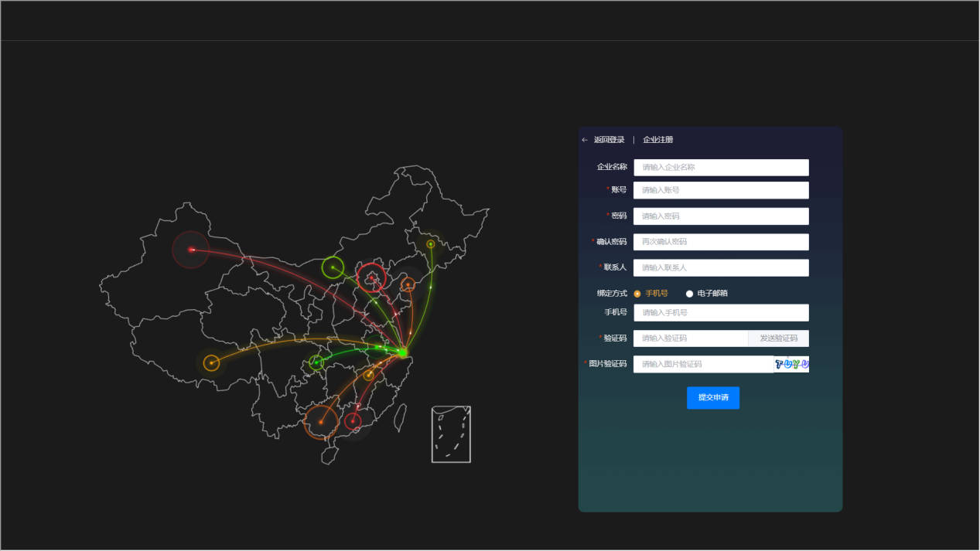Image resolution: width=980 pixels, height=551 pixels.
Task: Click into the 账号 text box
Action: [720, 190]
